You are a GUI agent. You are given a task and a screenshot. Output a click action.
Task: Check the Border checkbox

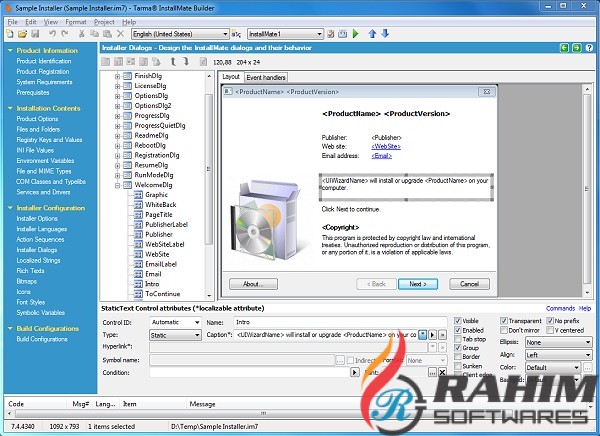point(458,357)
